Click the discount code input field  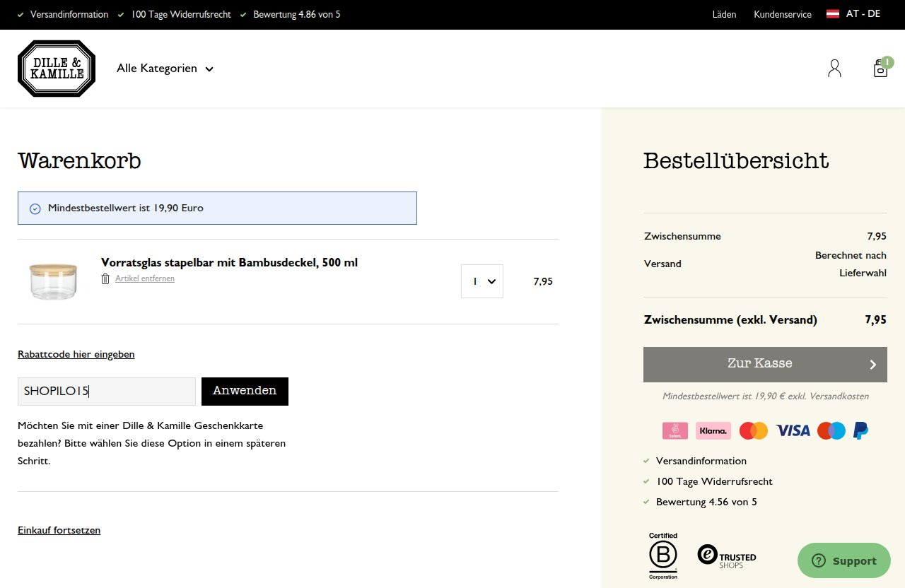click(x=107, y=392)
